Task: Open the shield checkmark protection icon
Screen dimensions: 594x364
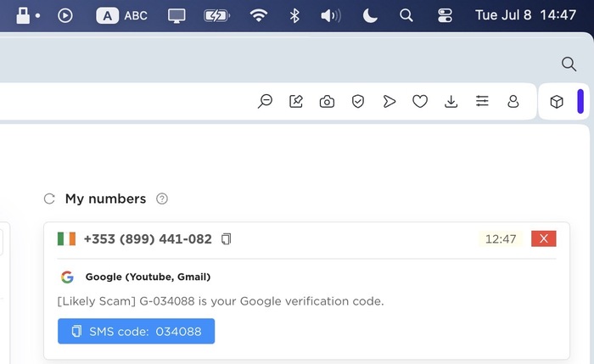Action: (x=358, y=102)
